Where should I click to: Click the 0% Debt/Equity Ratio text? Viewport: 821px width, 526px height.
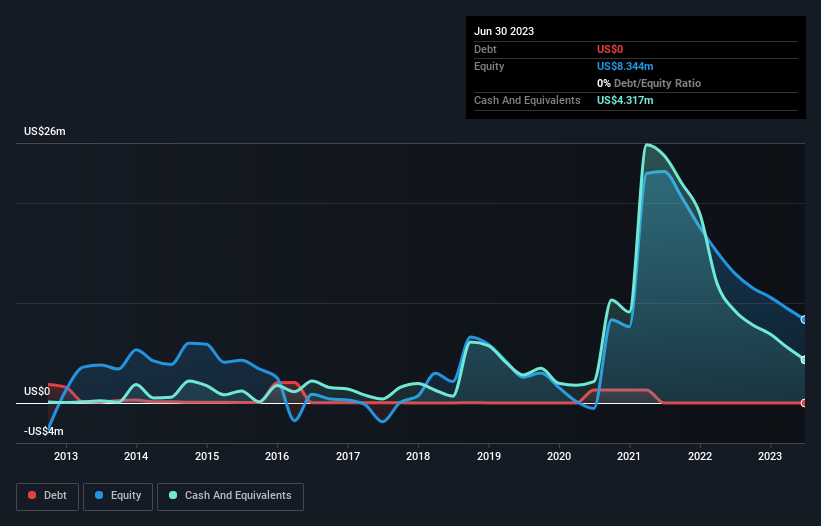click(649, 83)
